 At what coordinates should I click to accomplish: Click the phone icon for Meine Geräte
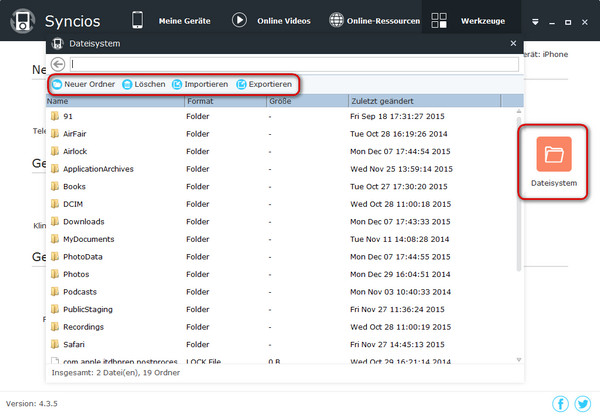[x=137, y=20]
